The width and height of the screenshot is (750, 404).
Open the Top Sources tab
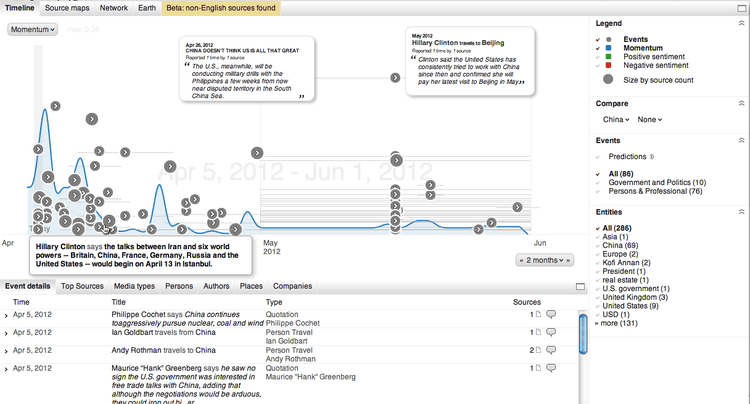click(82, 286)
